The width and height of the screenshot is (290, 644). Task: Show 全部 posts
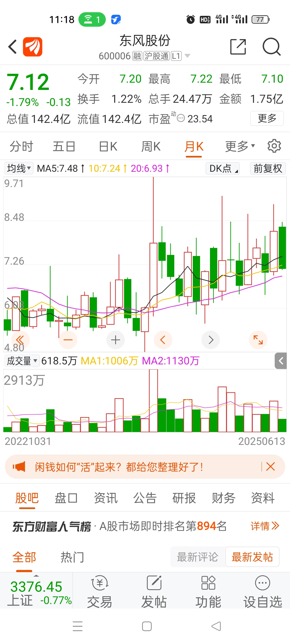pyautogui.click(x=24, y=557)
